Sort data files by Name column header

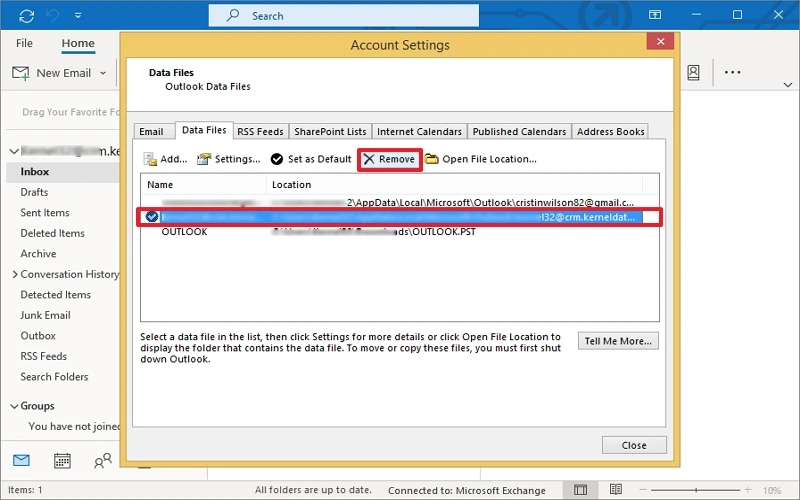point(203,185)
